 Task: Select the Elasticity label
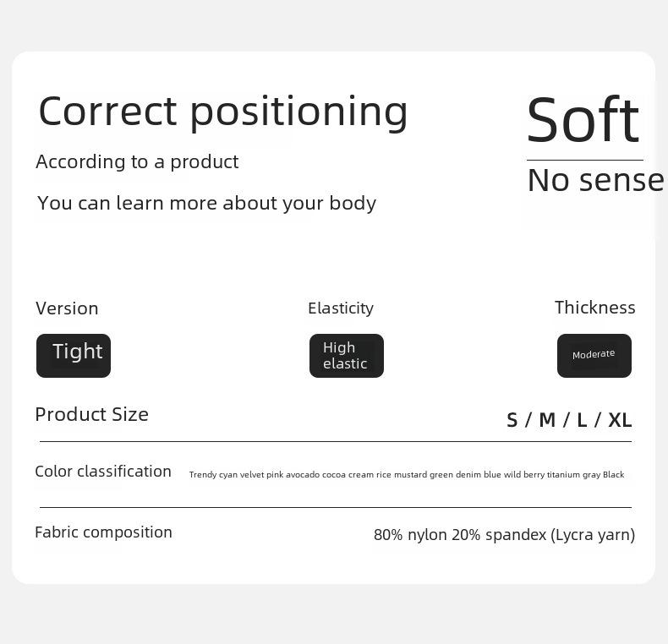coord(341,308)
